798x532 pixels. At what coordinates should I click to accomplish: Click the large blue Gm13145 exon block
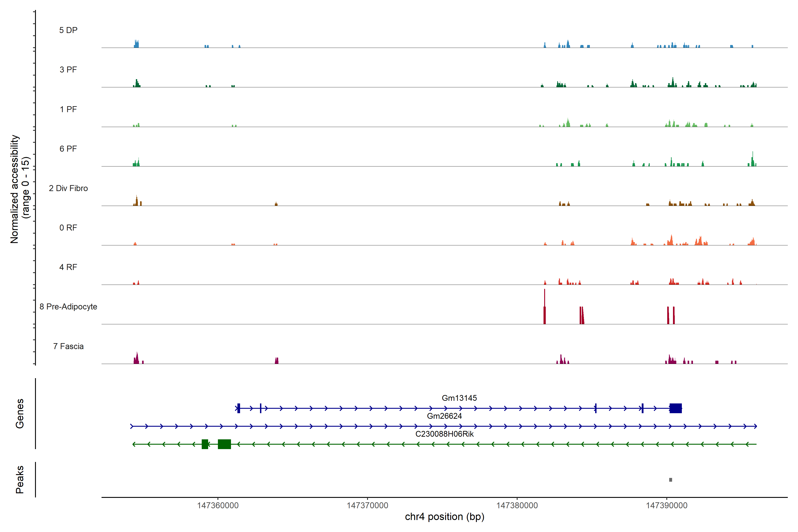675,408
